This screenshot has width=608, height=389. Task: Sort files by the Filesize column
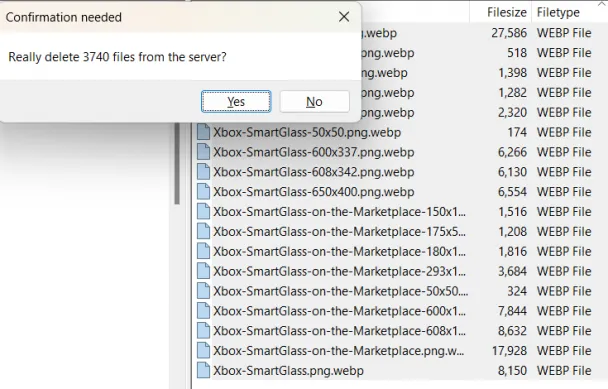coord(506,12)
